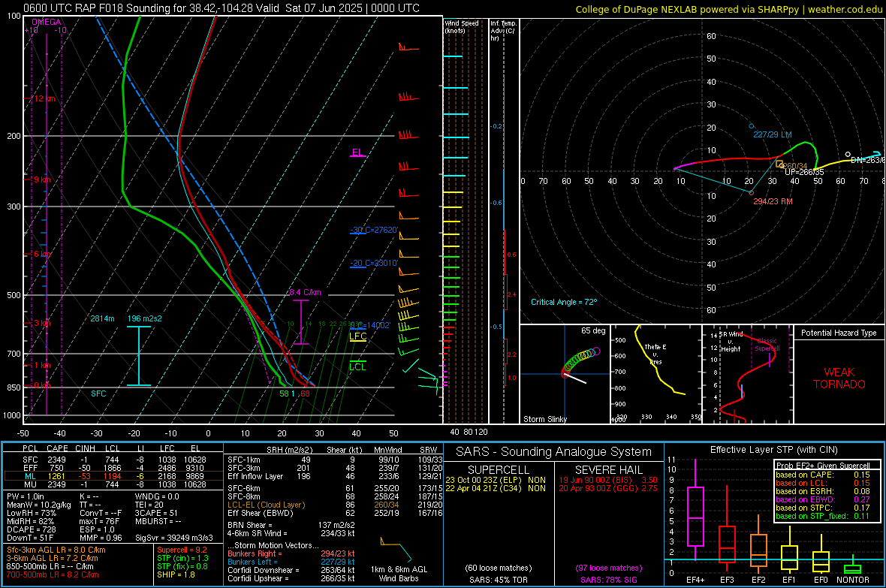Click the SARS: 78% SIG result
Screen dimensions: 886x588
tap(608, 580)
